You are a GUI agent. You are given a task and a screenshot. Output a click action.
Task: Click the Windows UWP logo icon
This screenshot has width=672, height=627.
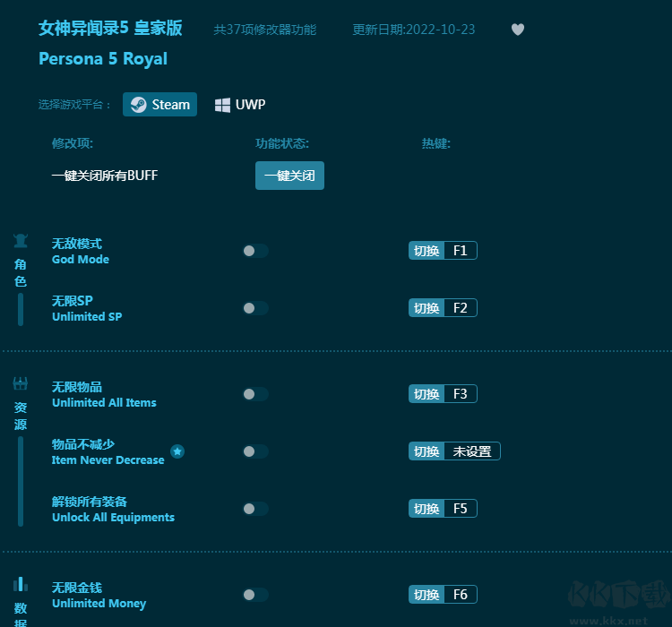[222, 105]
